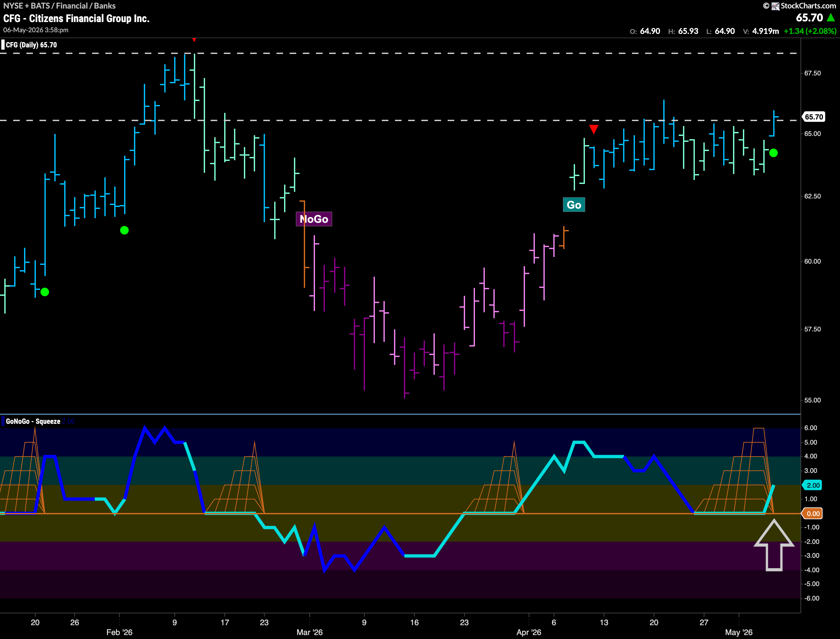The image size is (840, 639).
Task: Click the 67.50 price axis label
Action: (812, 73)
